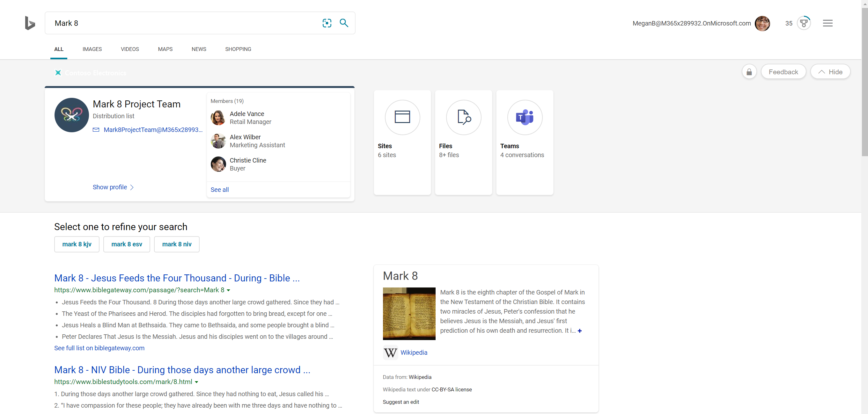Image resolution: width=868 pixels, height=414 pixels.
Task: Open biblegateway URL dropdown arrow
Action: [x=228, y=290]
